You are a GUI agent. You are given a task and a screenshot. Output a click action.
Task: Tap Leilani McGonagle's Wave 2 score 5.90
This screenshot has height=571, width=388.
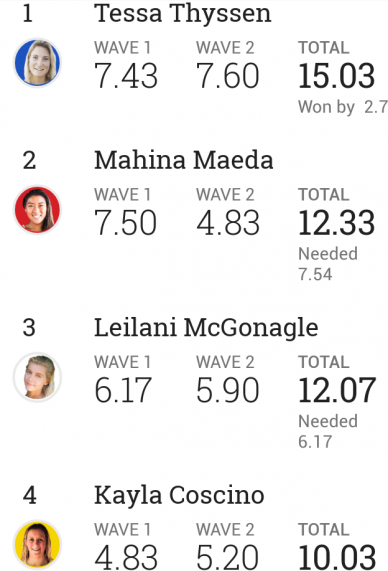[x=228, y=390]
